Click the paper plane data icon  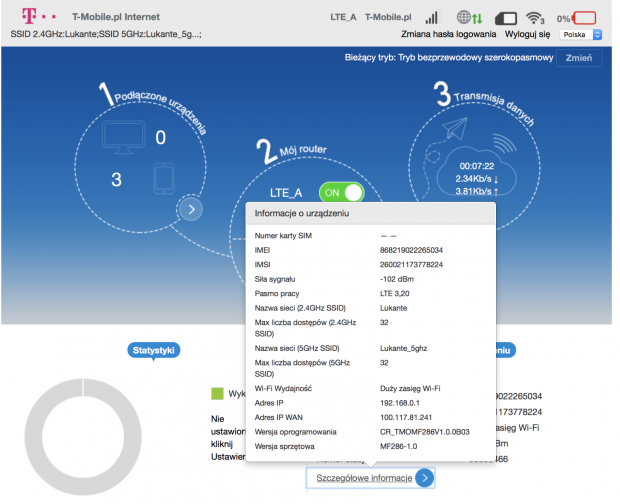tap(456, 128)
